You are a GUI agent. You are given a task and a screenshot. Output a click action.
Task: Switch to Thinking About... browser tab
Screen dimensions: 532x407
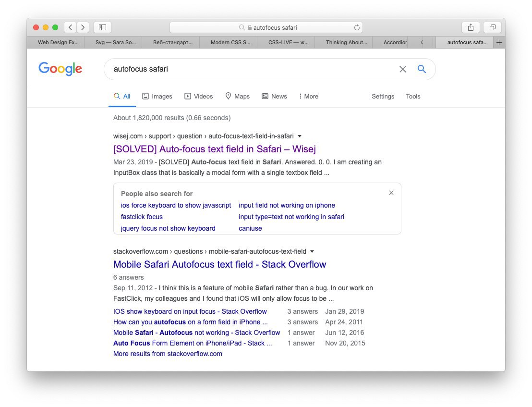tap(343, 42)
